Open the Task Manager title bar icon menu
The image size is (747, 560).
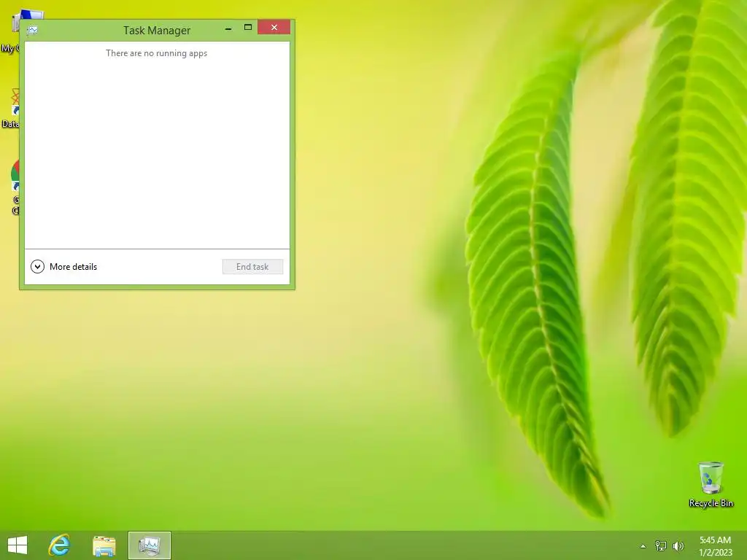(32, 31)
